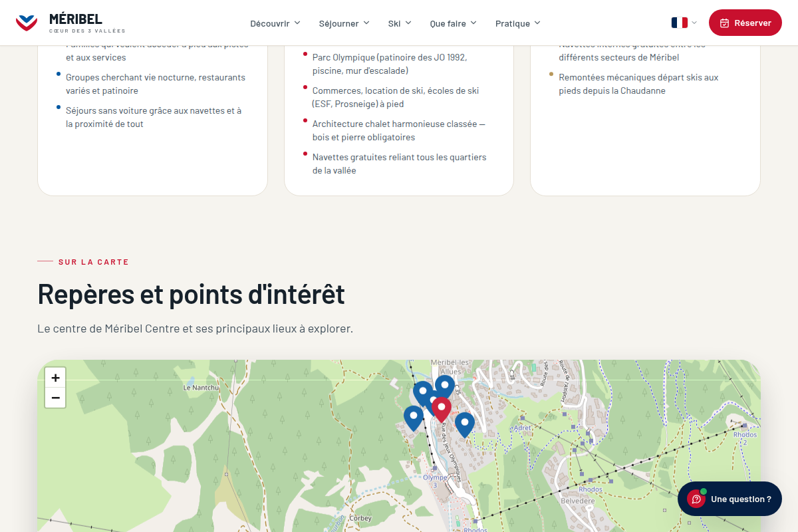Expand the Découvrir navigation menu

pos(275,23)
